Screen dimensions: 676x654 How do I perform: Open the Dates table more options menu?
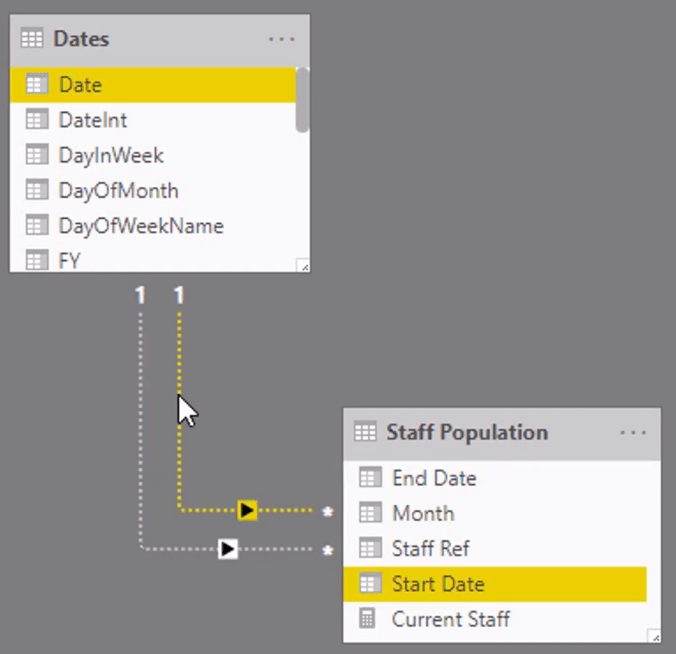[x=281, y=39]
